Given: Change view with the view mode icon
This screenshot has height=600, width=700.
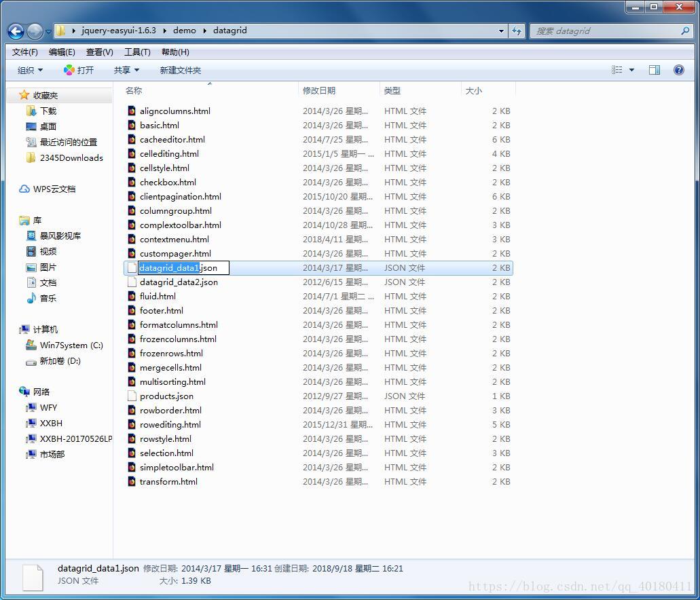Looking at the screenshot, I should (x=617, y=70).
